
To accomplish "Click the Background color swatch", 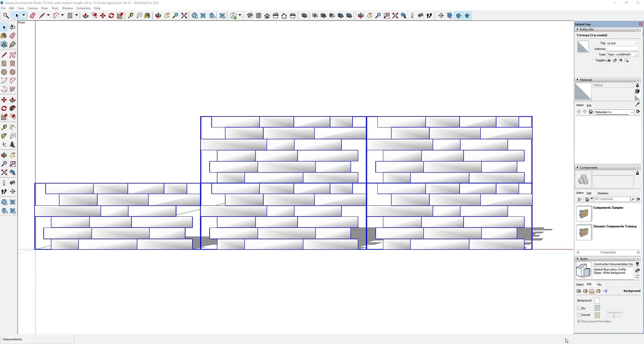I will 597,301.
